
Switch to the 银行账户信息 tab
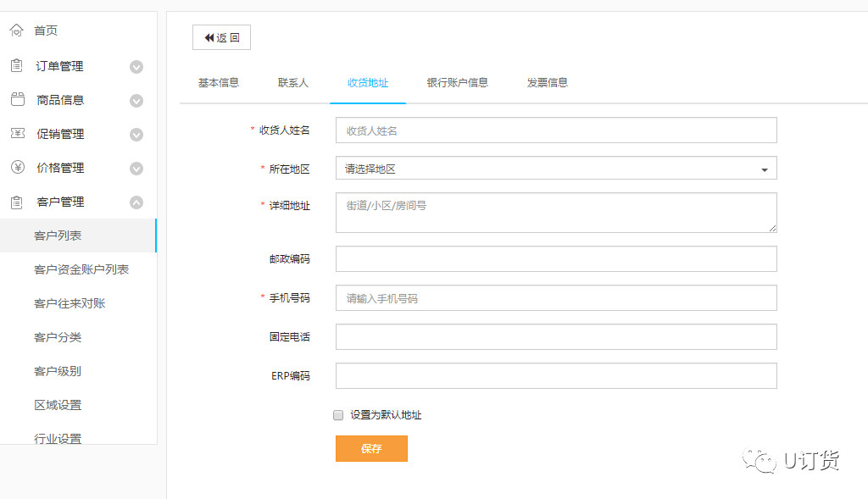click(458, 83)
